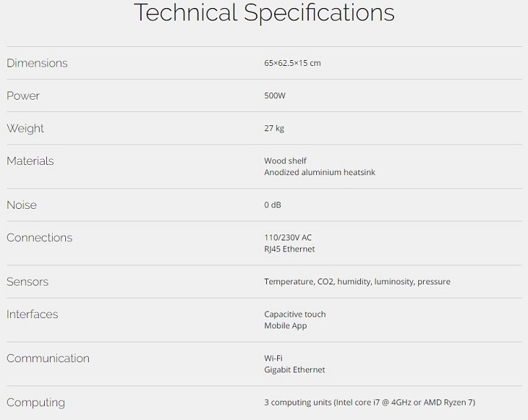
Task: Click the Noise row label
Action: click(x=21, y=205)
